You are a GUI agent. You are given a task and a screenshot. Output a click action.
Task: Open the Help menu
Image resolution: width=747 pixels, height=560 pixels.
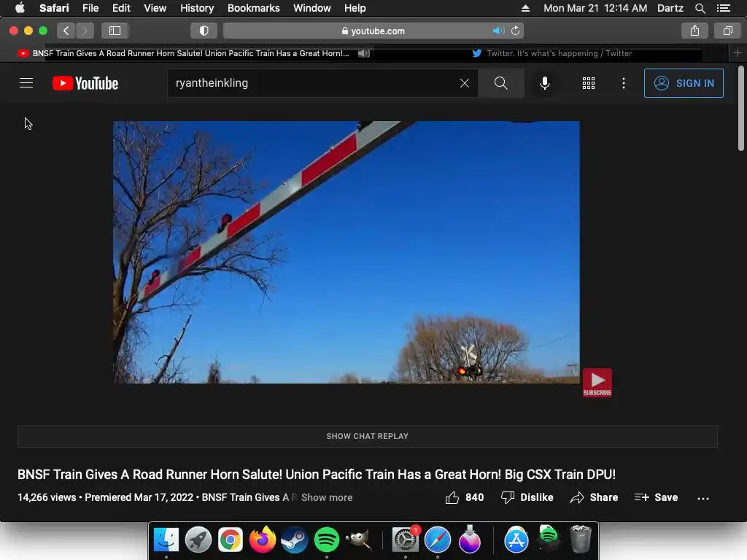pyautogui.click(x=355, y=8)
